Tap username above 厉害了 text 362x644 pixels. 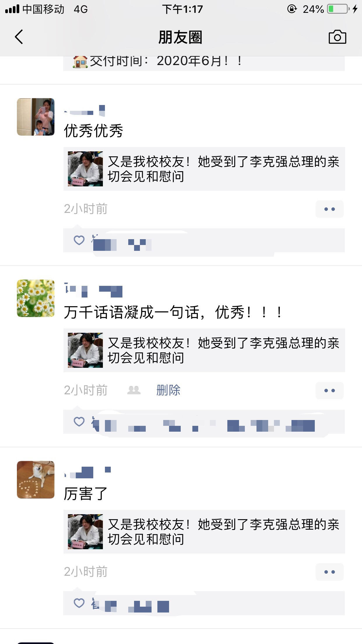click(87, 473)
